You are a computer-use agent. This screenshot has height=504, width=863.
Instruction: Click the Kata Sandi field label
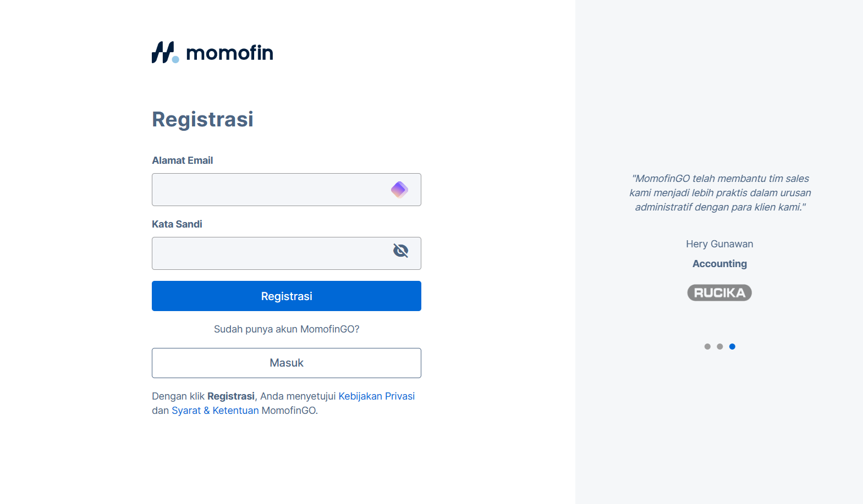pyautogui.click(x=177, y=224)
